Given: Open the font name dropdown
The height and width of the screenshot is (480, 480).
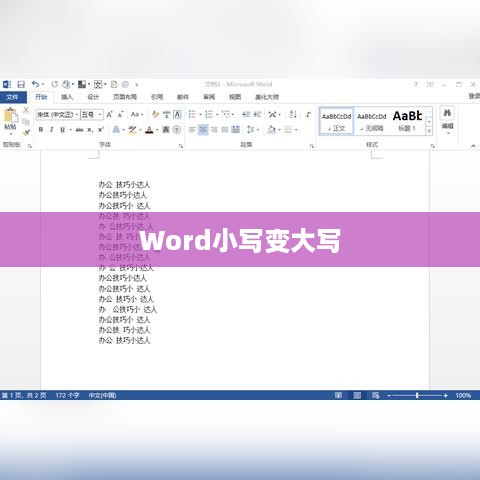Looking at the screenshot, I should click(77, 115).
